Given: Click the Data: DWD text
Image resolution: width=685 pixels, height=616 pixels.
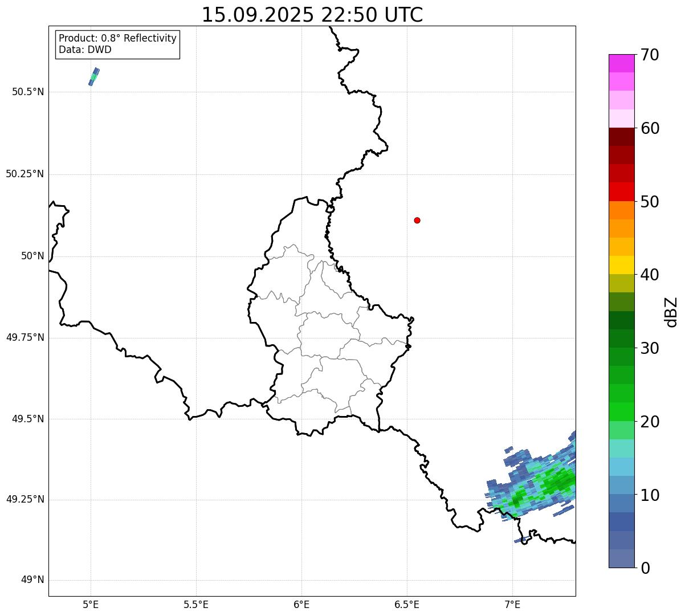Looking at the screenshot, I should point(85,50).
